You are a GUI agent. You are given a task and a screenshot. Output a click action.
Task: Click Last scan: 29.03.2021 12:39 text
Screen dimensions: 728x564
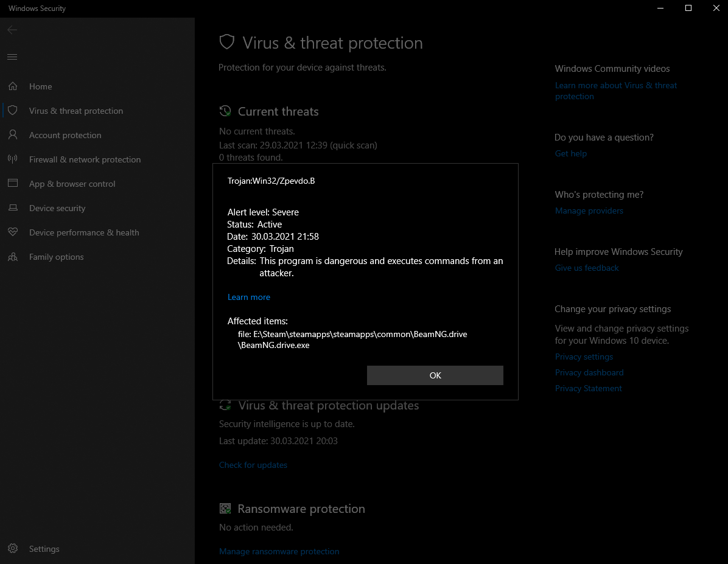point(273,145)
